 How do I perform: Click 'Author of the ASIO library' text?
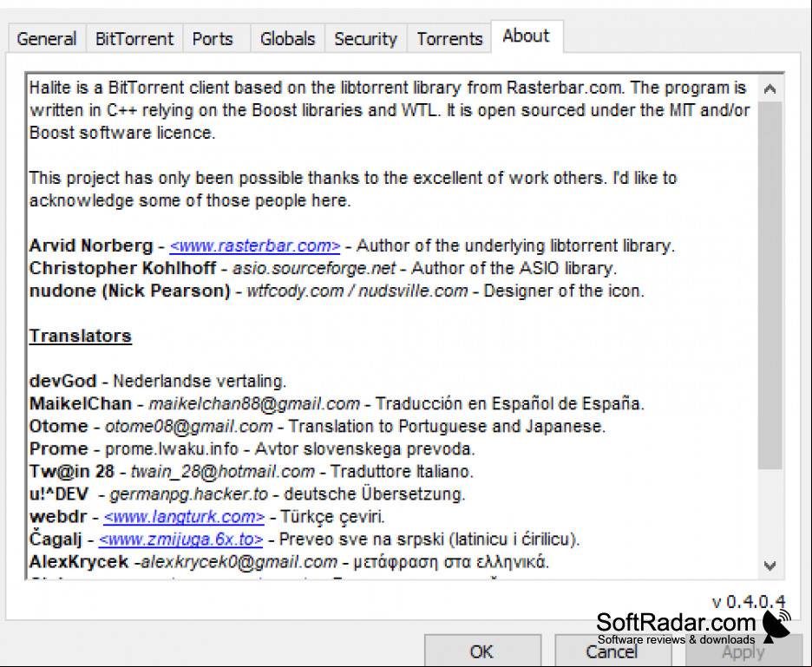tap(514, 268)
